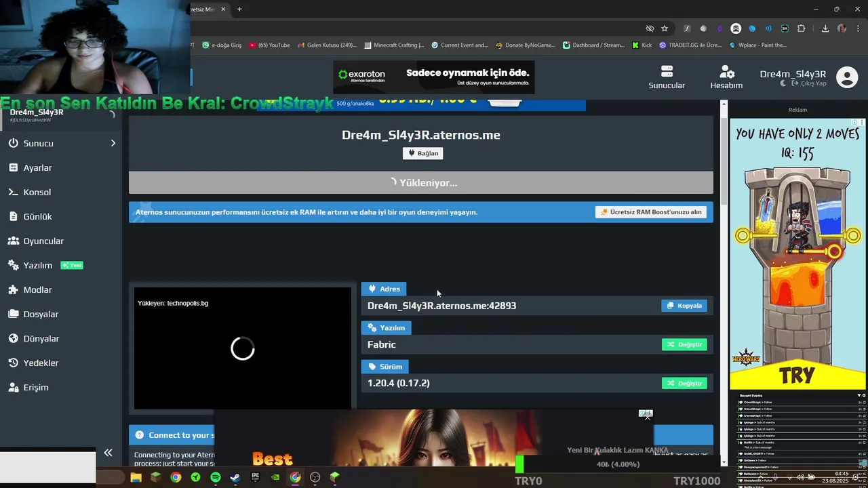Screen dimensions: 868x488
Task: Click the Fabric software name
Action: (x=382, y=344)
